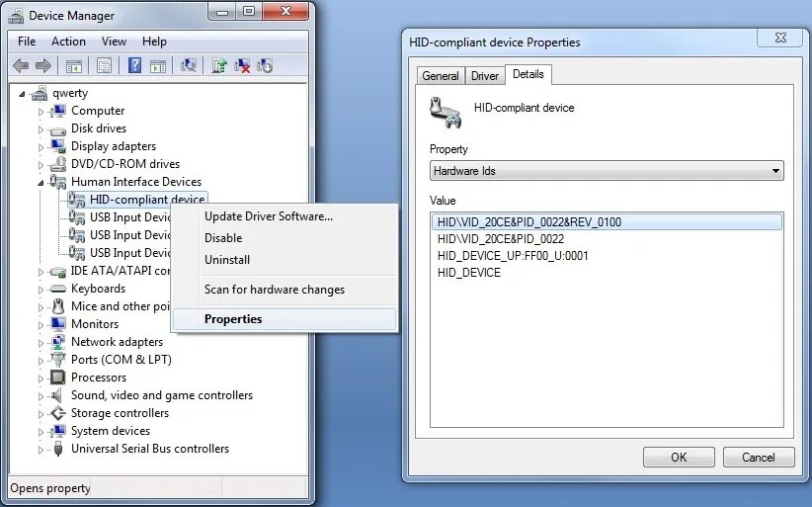Toggle Show/Hide Action Pane toolbar icon
This screenshot has width=812, height=507.
click(x=157, y=66)
